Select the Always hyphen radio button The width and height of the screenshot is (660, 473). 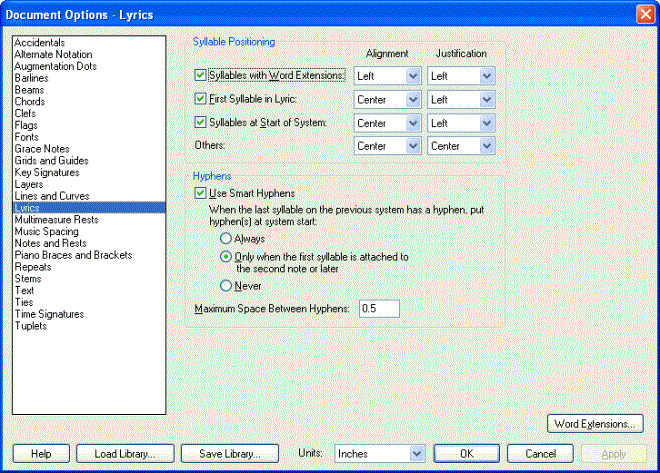[226, 239]
